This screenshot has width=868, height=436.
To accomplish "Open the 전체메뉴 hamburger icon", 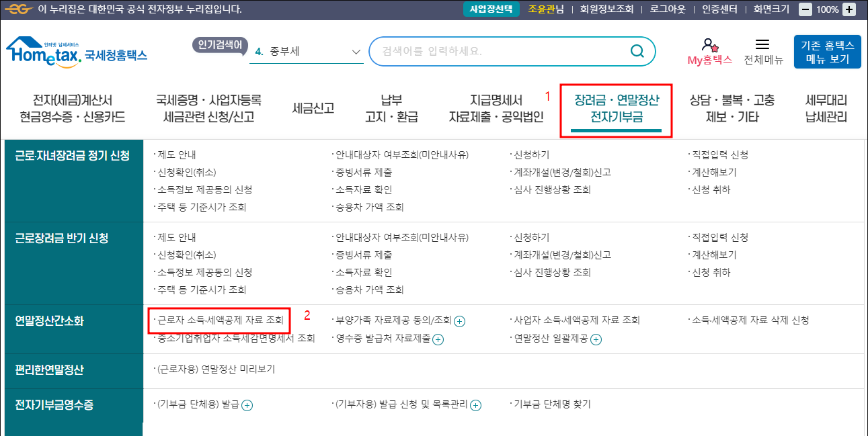I will coord(763,44).
